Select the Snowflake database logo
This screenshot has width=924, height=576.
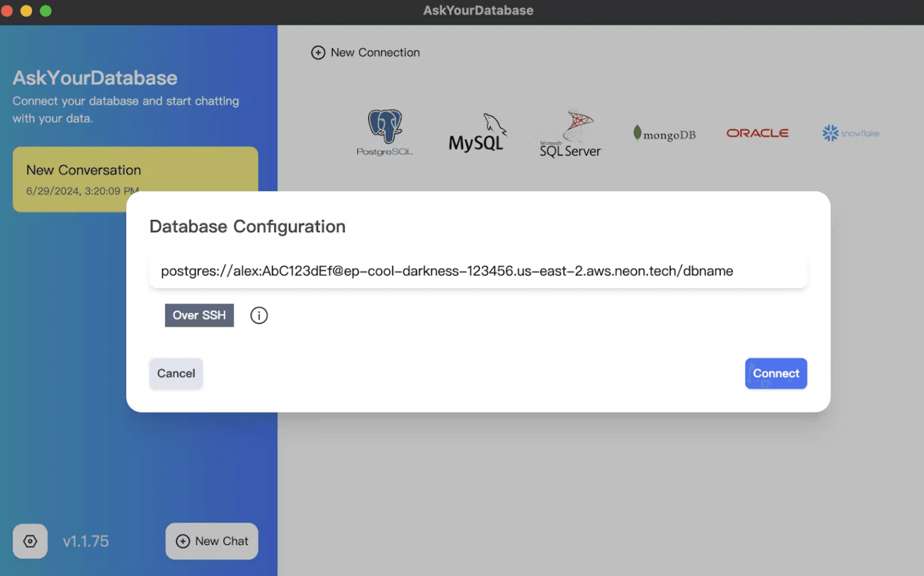(851, 133)
